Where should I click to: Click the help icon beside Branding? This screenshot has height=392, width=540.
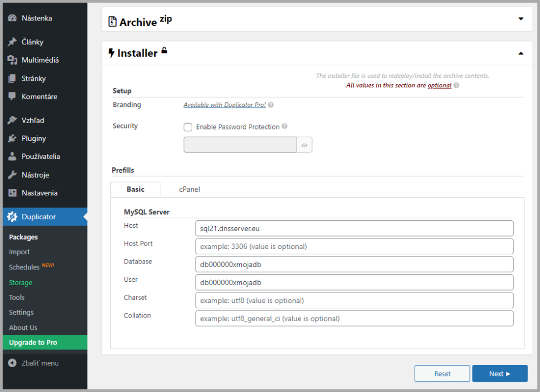coord(271,105)
